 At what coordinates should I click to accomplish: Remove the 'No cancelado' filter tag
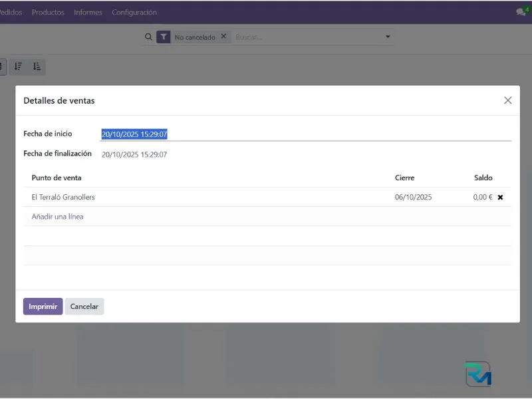[x=223, y=37]
